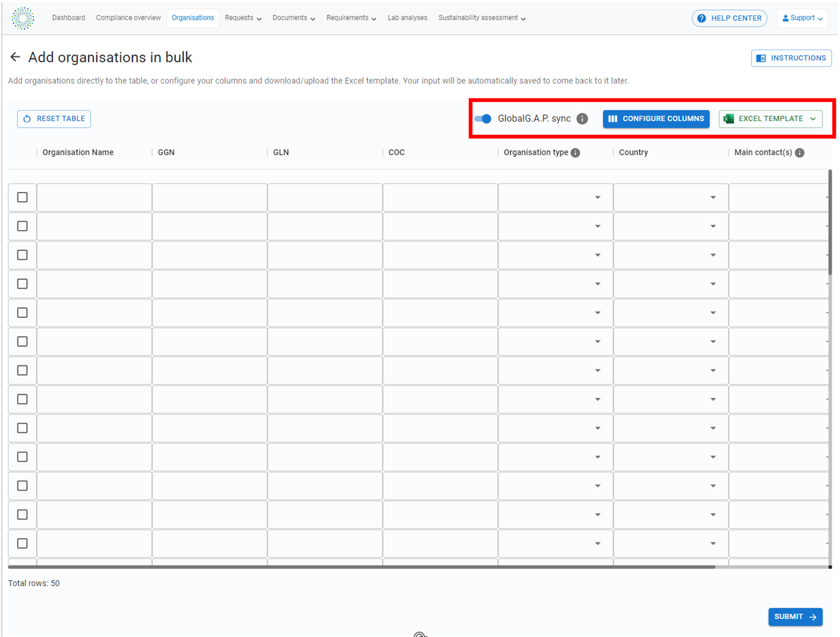The image size is (840, 637).
Task: Toggle the GlobalG.A.P. sync switch
Action: [483, 119]
